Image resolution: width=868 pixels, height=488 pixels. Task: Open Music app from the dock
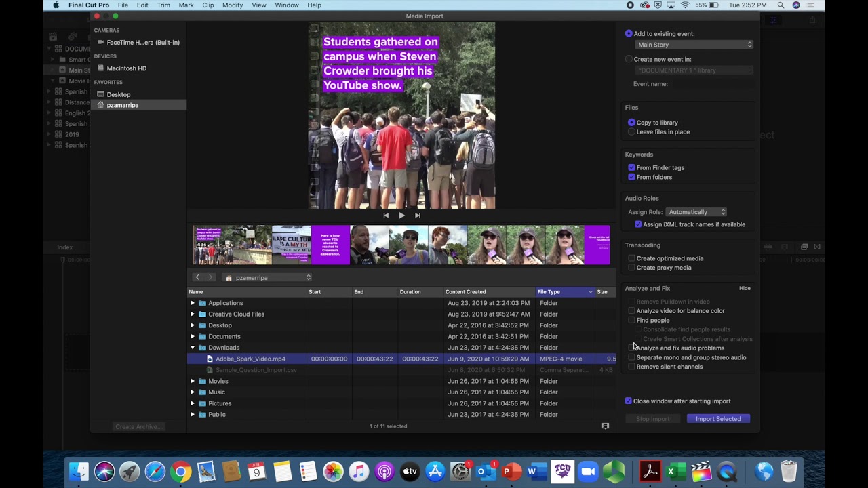tap(359, 472)
